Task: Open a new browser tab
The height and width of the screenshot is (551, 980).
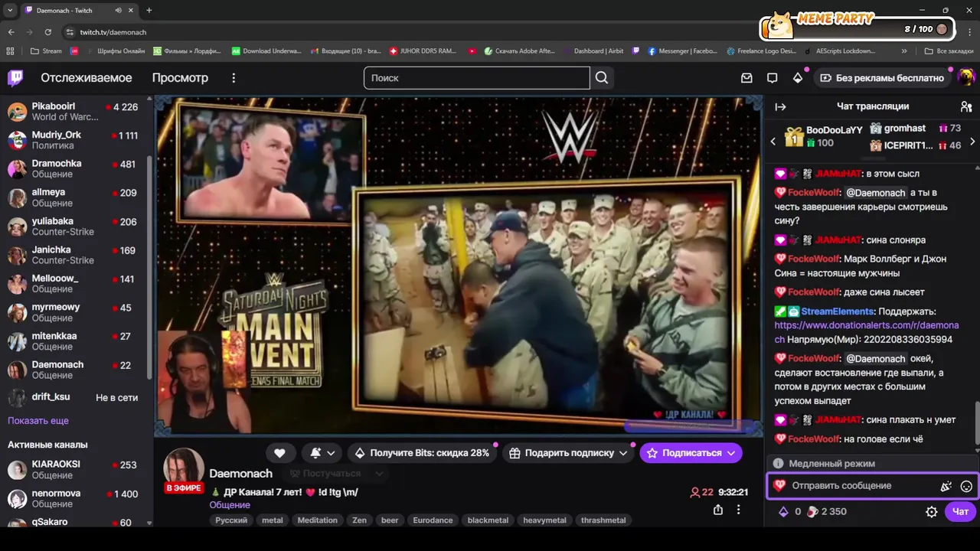Action: pos(149,11)
